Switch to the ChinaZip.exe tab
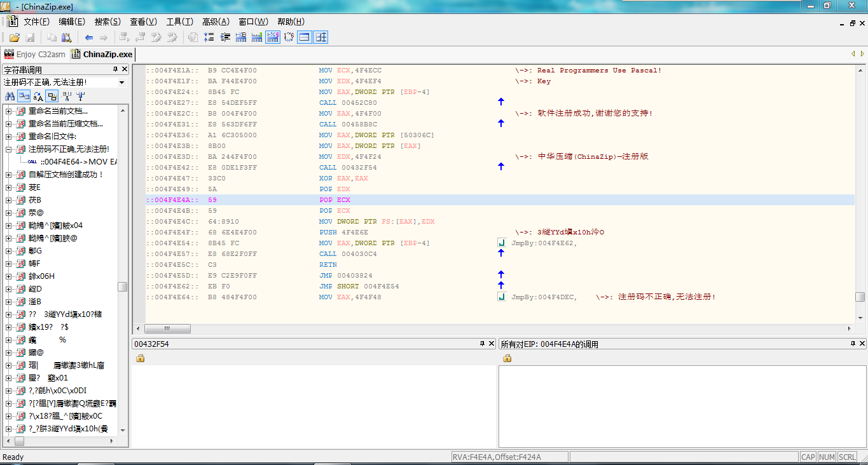The height and width of the screenshot is (465, 868). pos(102,54)
